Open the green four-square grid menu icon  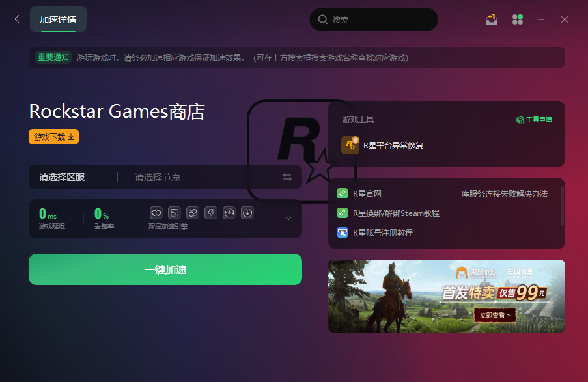tap(518, 20)
